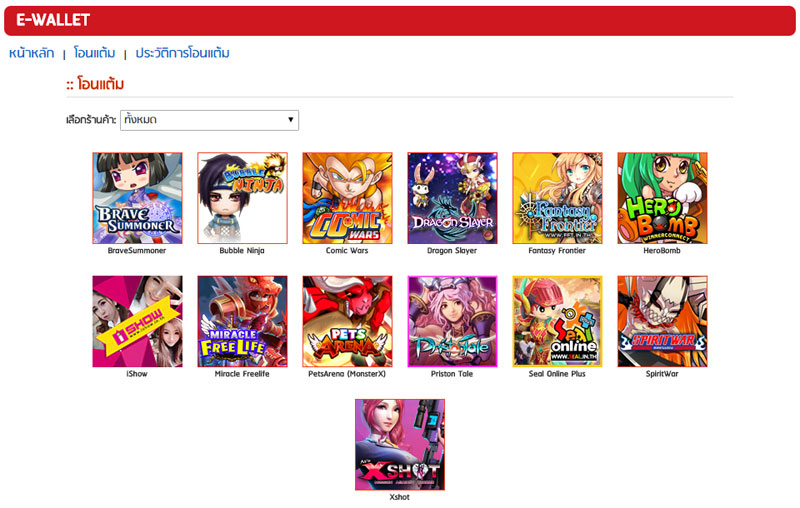The image size is (800, 508).
Task: Click the Seal Online Plus text label
Action: point(557,374)
